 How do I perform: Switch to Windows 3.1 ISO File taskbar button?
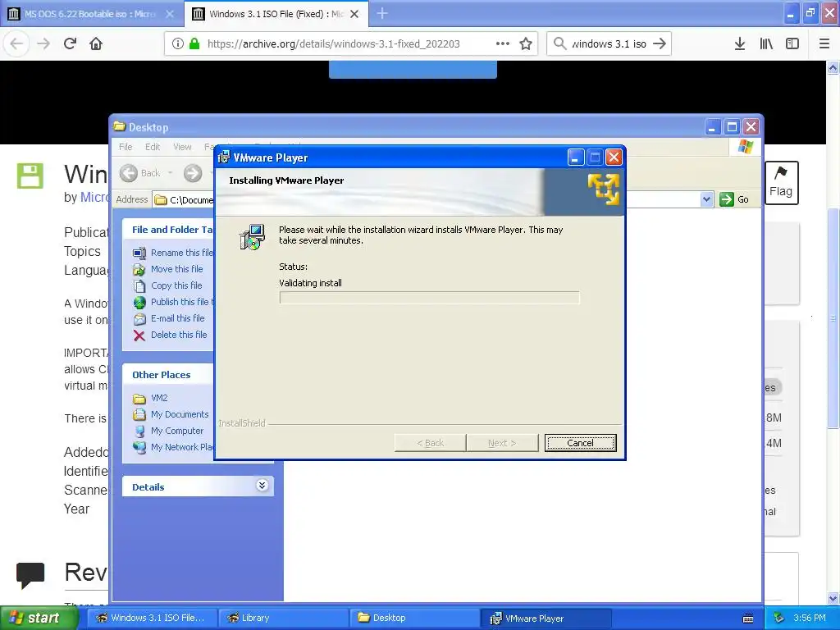point(152,619)
